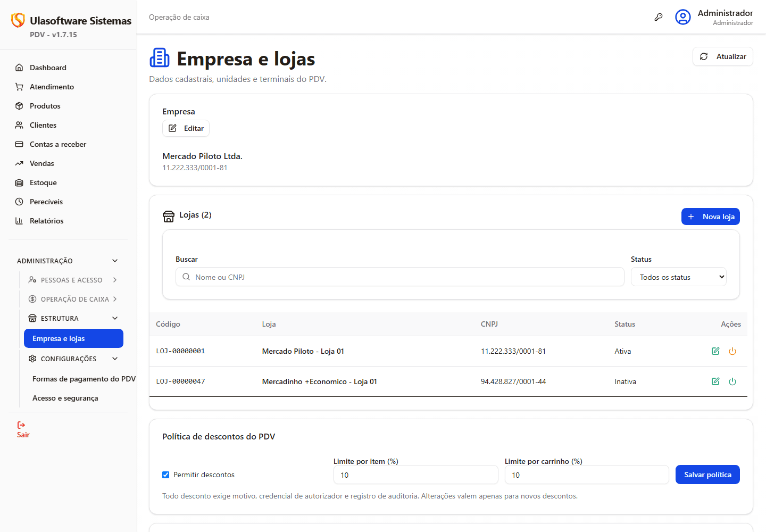
Task: Click the Atendimento cart icon
Action: [x=19, y=87]
